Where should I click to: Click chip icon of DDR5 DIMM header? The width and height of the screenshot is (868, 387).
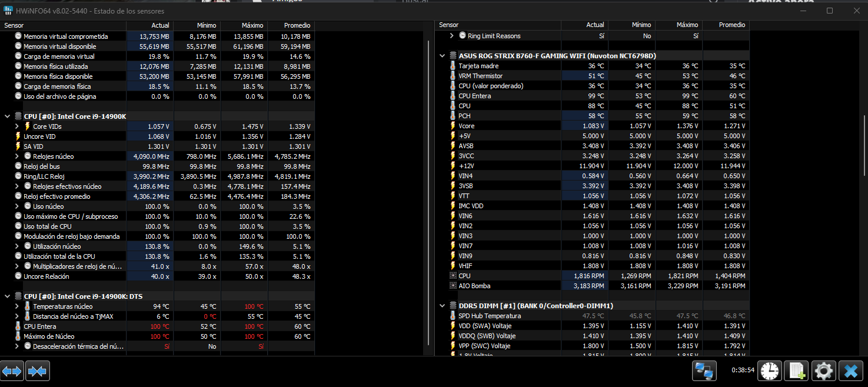pos(453,306)
